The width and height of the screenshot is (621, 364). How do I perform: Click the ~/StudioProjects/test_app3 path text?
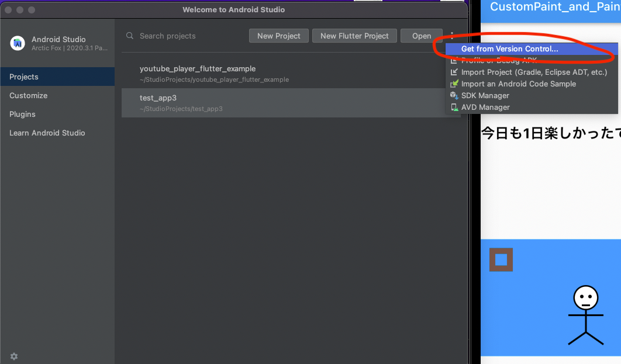click(181, 109)
